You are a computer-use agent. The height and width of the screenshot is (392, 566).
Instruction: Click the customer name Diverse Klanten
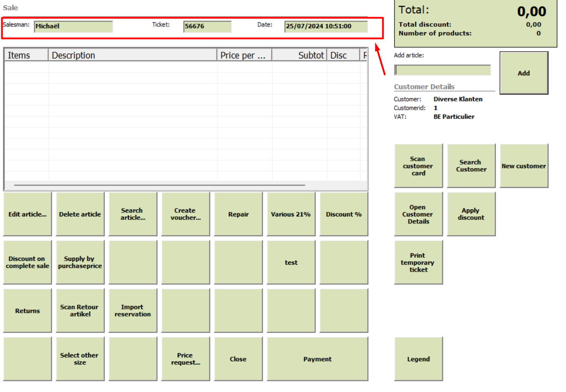coord(458,99)
